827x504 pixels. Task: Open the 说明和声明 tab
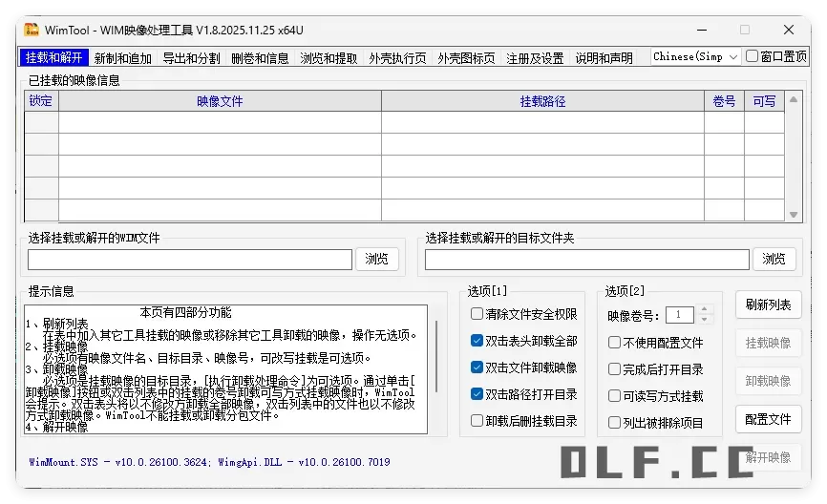pos(604,58)
